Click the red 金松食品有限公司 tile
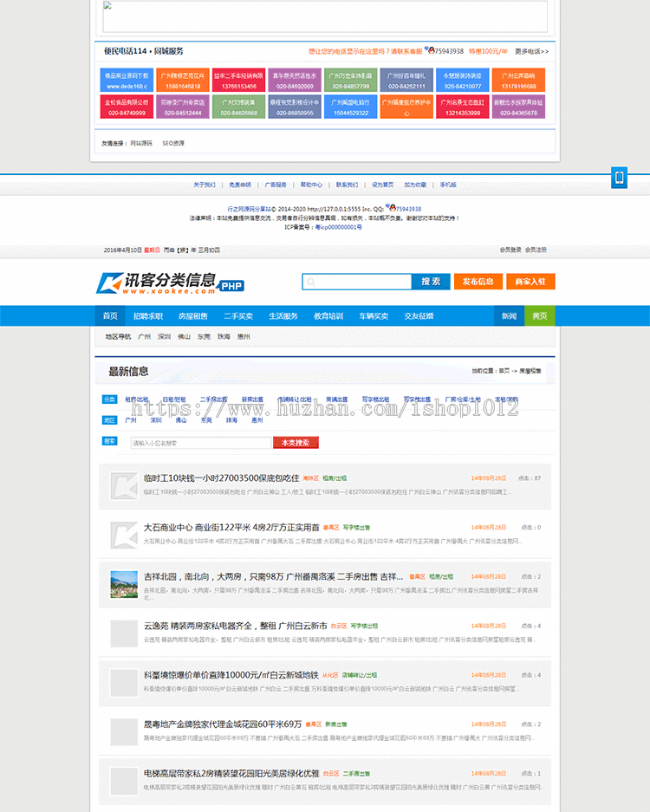Screen dimensions: 650x812 point(127,107)
